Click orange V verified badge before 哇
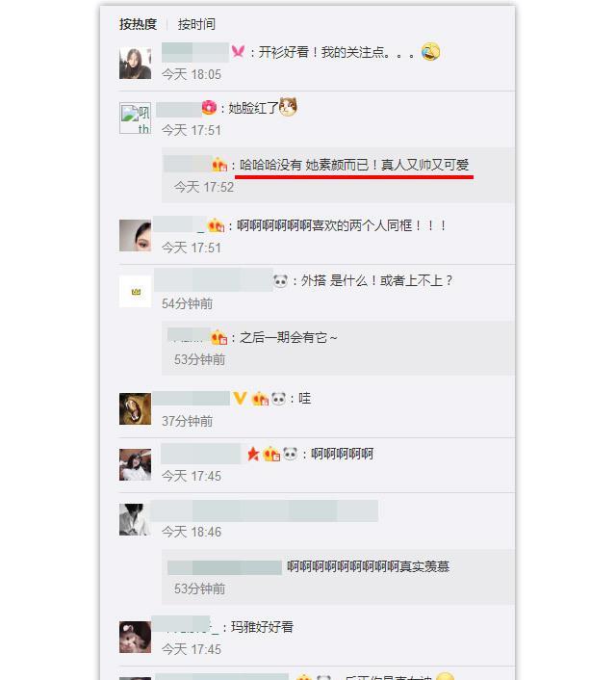The image size is (616, 680). 241,398
